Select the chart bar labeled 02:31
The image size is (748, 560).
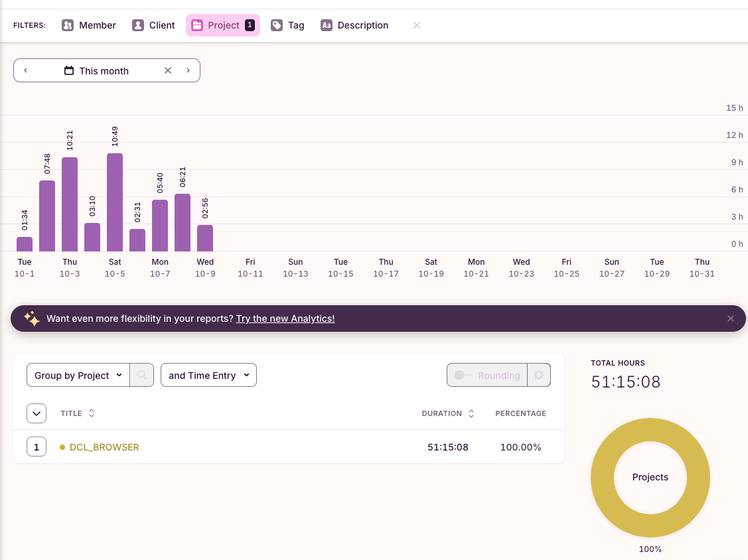(137, 240)
